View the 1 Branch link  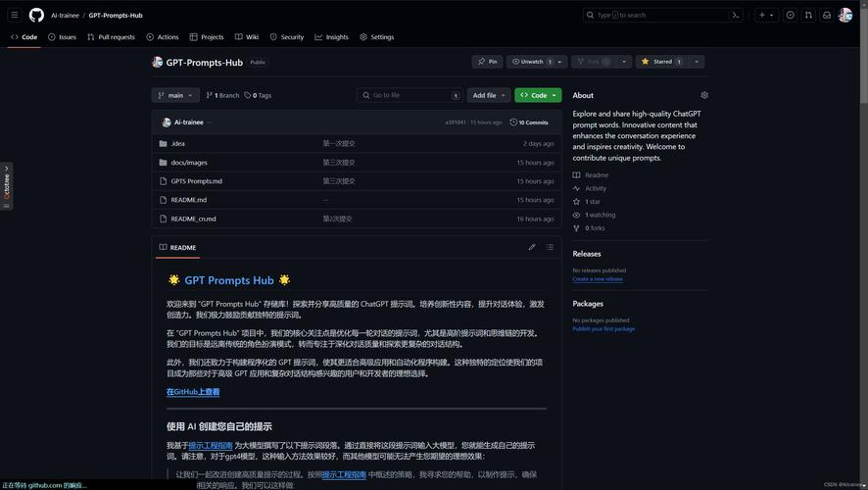tap(222, 95)
